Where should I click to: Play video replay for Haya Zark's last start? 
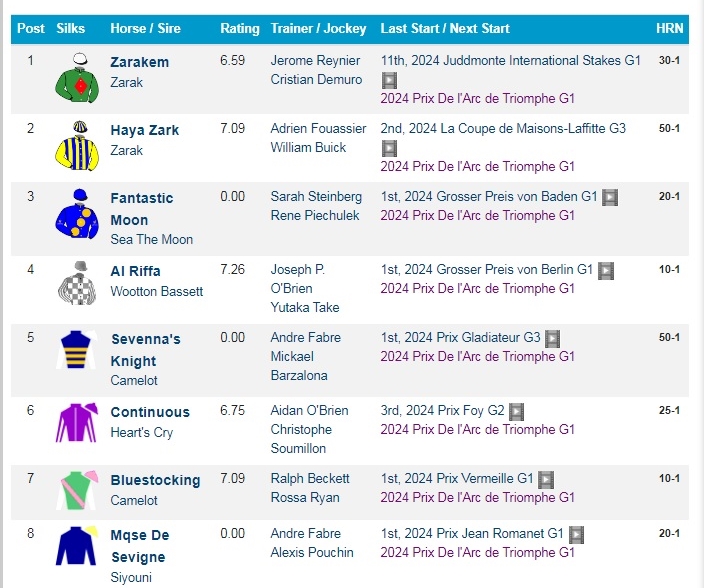coord(389,148)
